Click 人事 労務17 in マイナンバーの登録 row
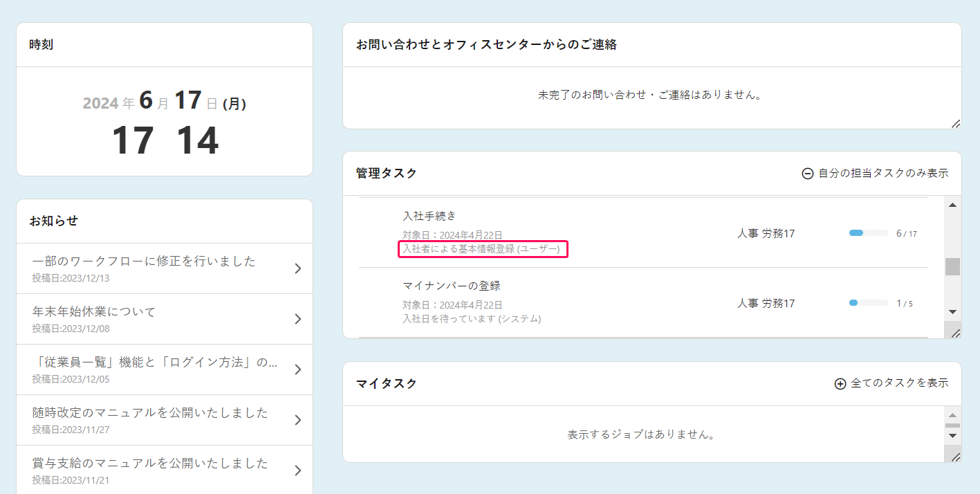The image size is (980, 494). (x=766, y=303)
